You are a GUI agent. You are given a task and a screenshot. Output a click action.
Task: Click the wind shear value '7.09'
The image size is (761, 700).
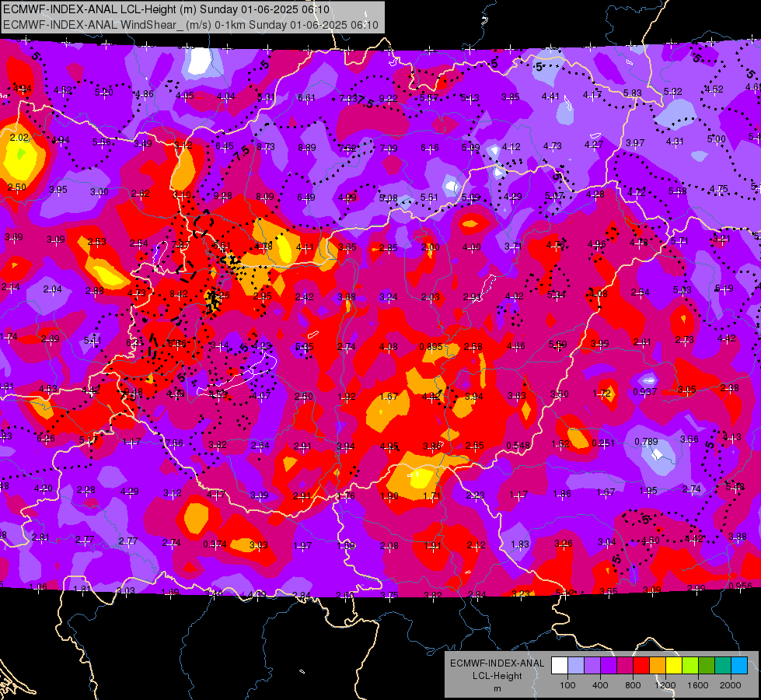(x=389, y=148)
